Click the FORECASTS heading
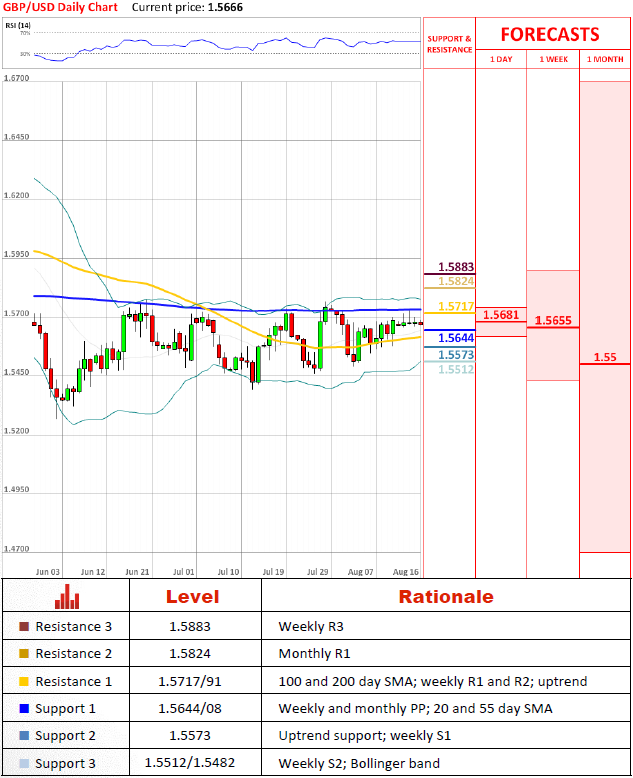633x778 pixels. pyautogui.click(x=550, y=34)
